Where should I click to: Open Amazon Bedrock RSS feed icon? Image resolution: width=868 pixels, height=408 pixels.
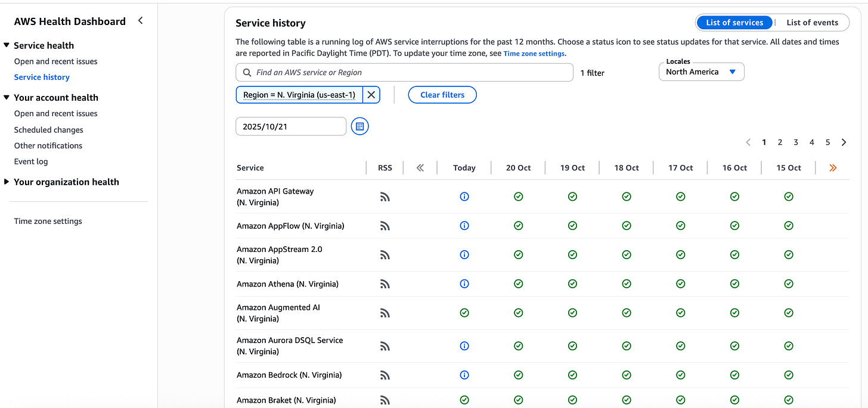(x=385, y=375)
